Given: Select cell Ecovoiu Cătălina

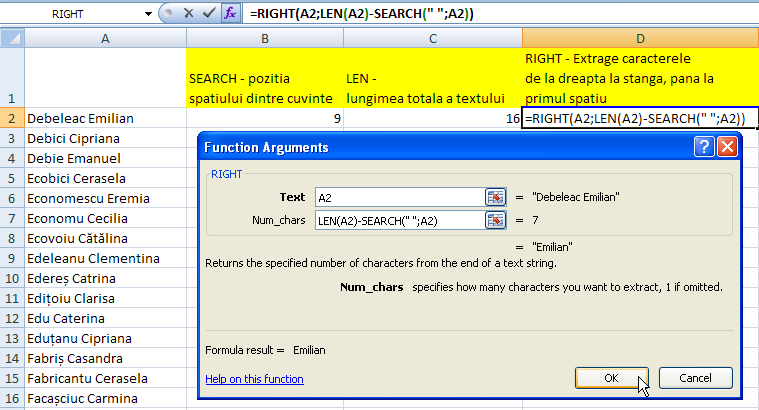Looking at the screenshot, I should click(x=105, y=238).
